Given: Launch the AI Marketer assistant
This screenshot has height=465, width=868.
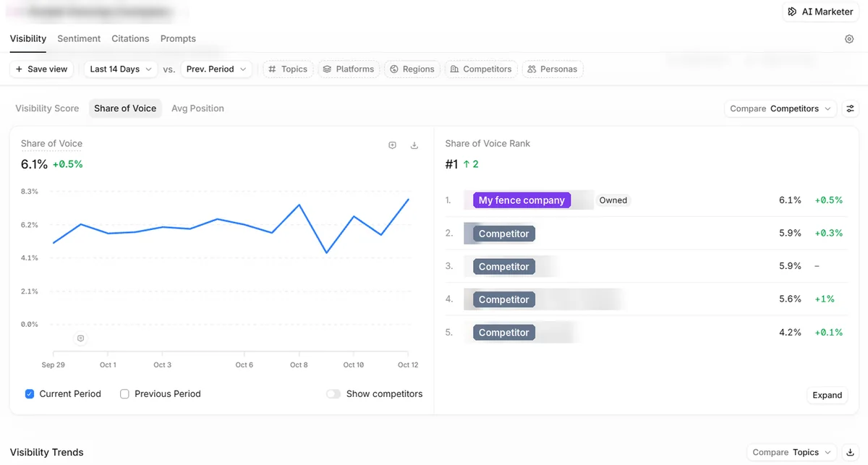Looking at the screenshot, I should pos(820,12).
